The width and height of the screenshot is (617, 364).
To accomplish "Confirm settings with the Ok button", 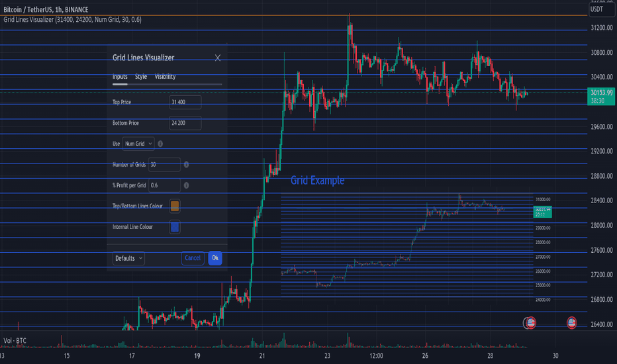I will pyautogui.click(x=215, y=258).
